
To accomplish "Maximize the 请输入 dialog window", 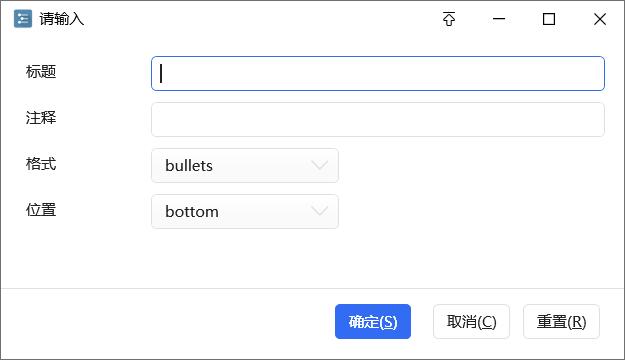I will tap(549, 19).
